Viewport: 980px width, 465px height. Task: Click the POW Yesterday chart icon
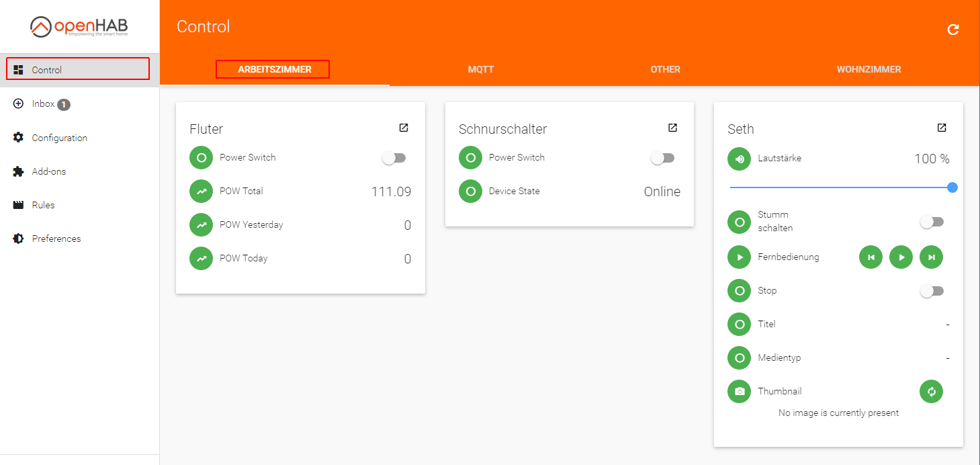[x=201, y=225]
